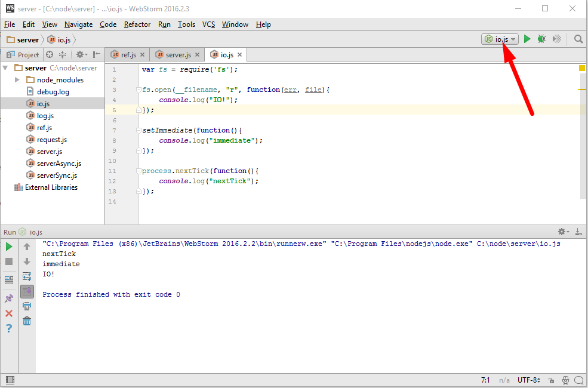Open the io.js run configuration dropdown

coord(500,39)
